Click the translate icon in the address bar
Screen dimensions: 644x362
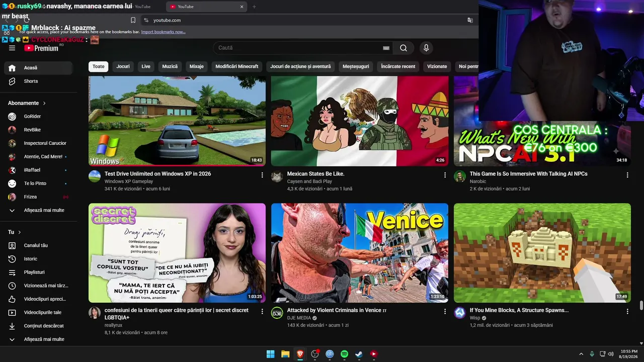coord(470,20)
